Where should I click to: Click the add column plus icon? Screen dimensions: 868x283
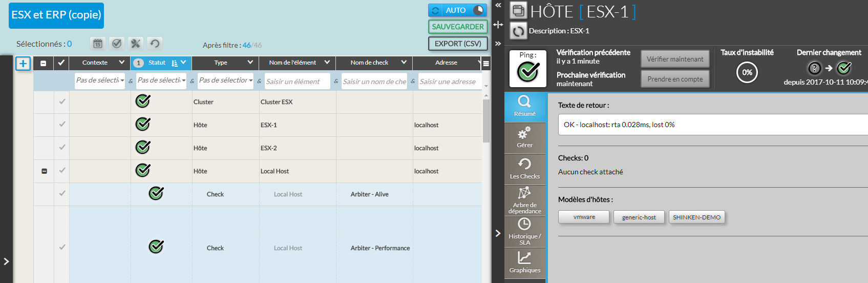point(23,64)
